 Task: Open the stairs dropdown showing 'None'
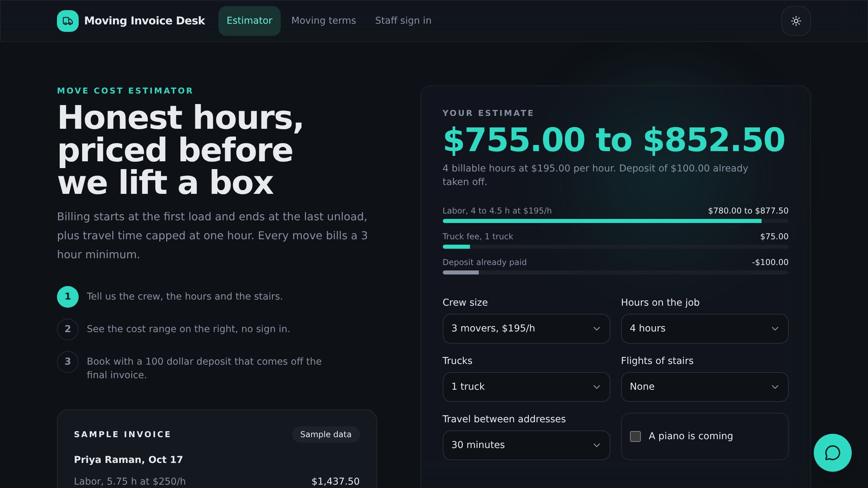click(705, 387)
